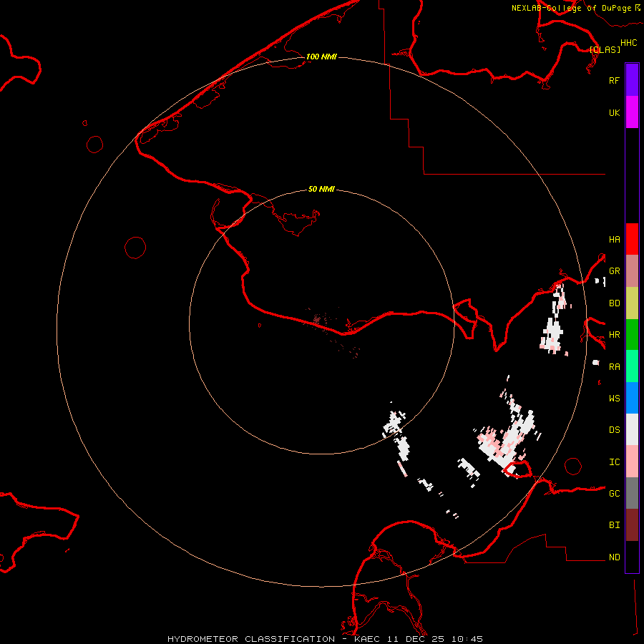Screen dimensions: 644x644
Task: Click the GC legend label
Action: 614,494
